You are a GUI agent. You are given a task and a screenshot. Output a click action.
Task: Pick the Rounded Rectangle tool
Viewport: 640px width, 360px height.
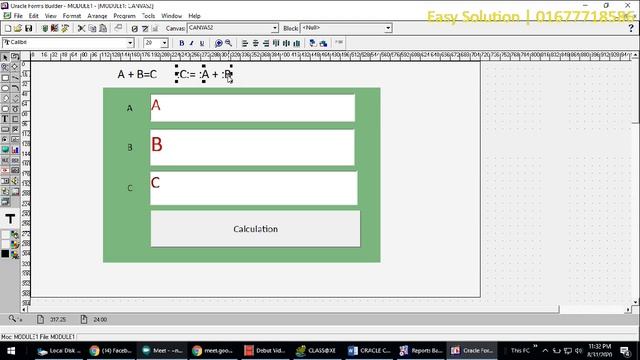tap(5, 109)
